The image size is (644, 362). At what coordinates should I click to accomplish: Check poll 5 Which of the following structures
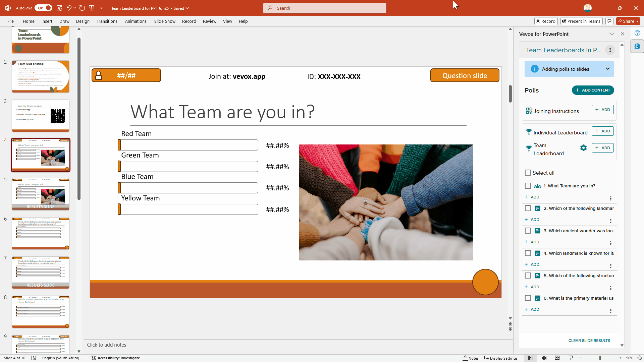(x=528, y=276)
